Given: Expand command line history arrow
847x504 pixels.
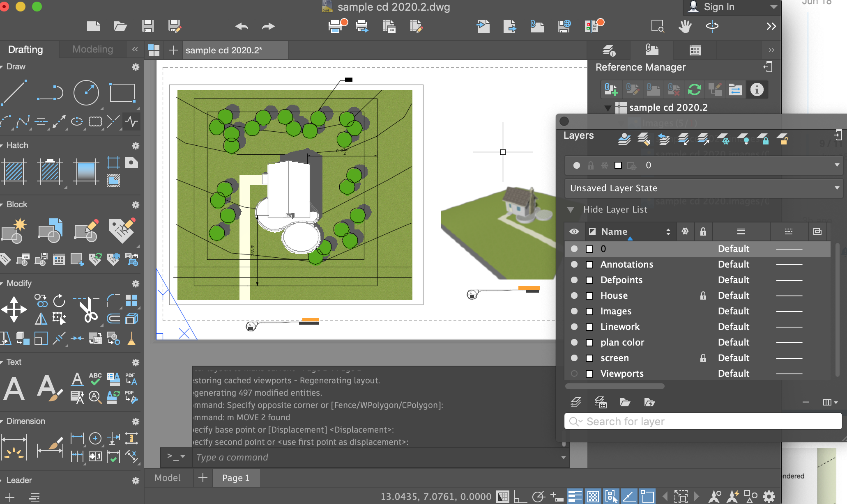Looking at the screenshot, I should [563, 457].
